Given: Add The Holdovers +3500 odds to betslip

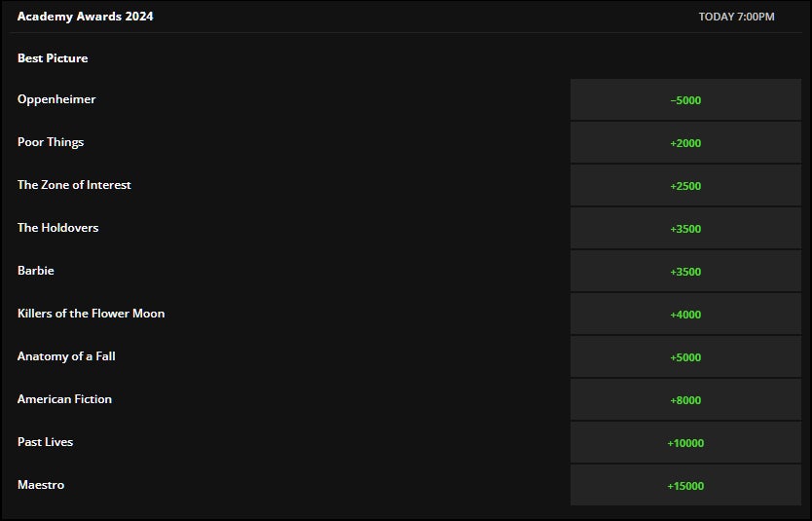Looking at the screenshot, I should tap(685, 229).
